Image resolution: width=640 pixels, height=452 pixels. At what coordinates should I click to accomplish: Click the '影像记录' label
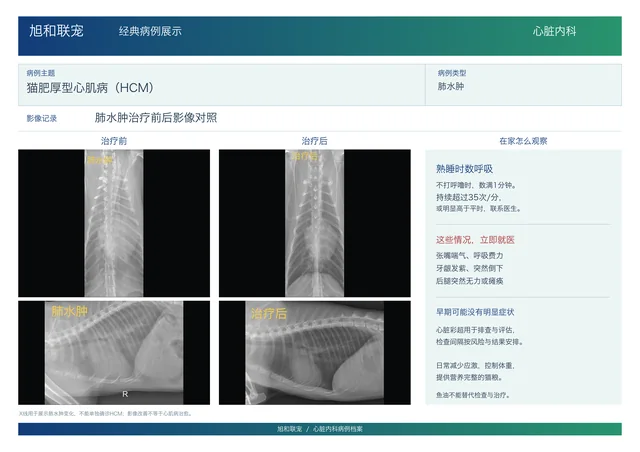pos(42,118)
